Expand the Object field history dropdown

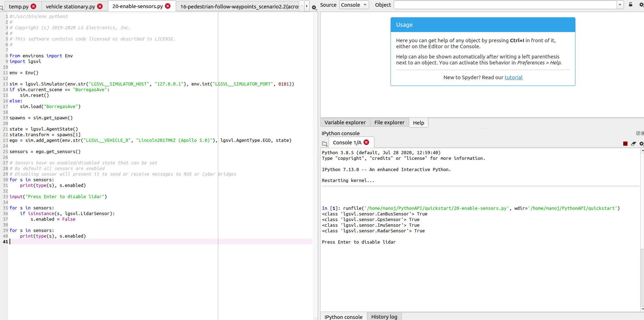[620, 5]
